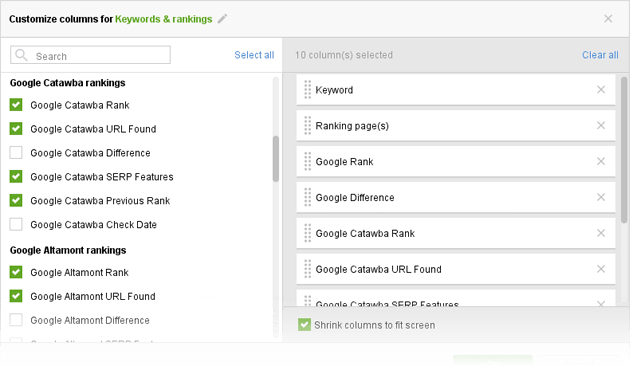Viewport: 630px width, 366px height.
Task: Click the Clear all link
Action: pos(600,55)
